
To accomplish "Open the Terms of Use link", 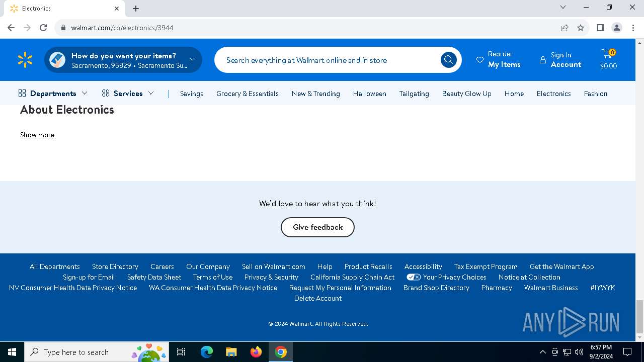I will click(x=213, y=277).
